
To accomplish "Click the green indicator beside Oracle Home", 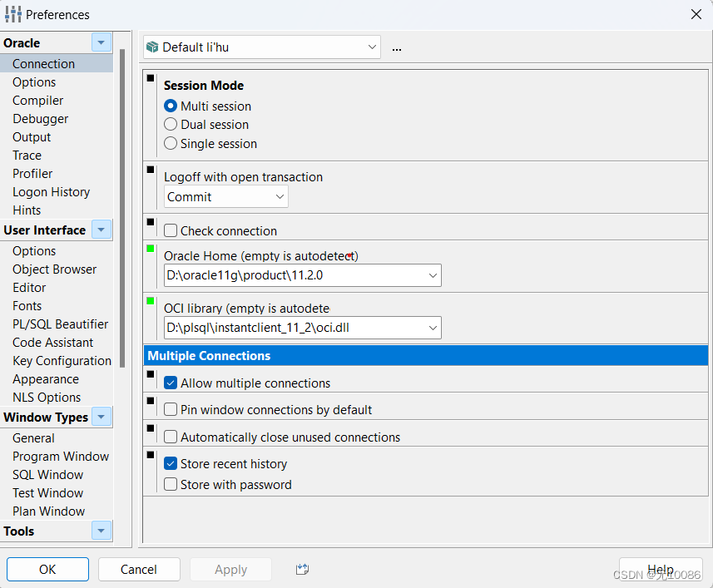I will (151, 248).
